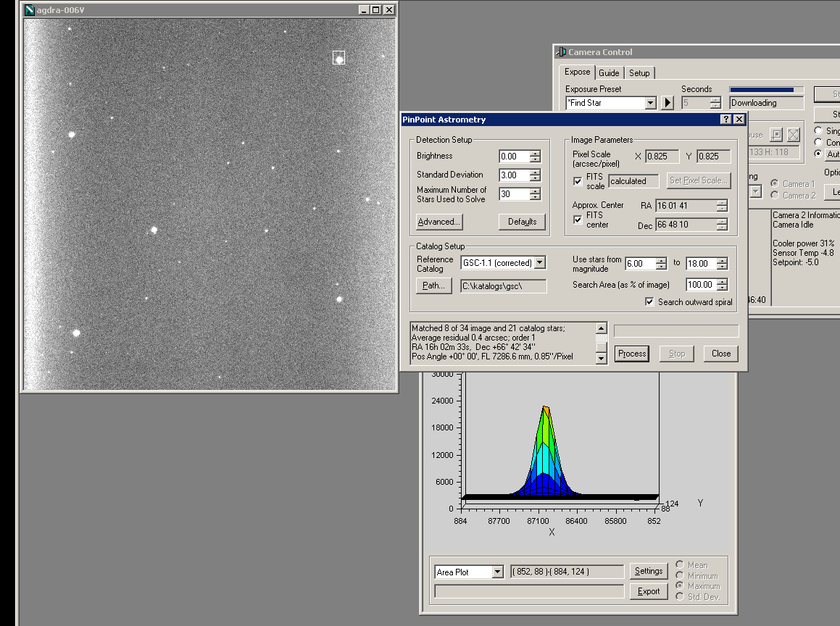Open the Reference Catalog dropdown
840x626 pixels.
[x=539, y=263]
